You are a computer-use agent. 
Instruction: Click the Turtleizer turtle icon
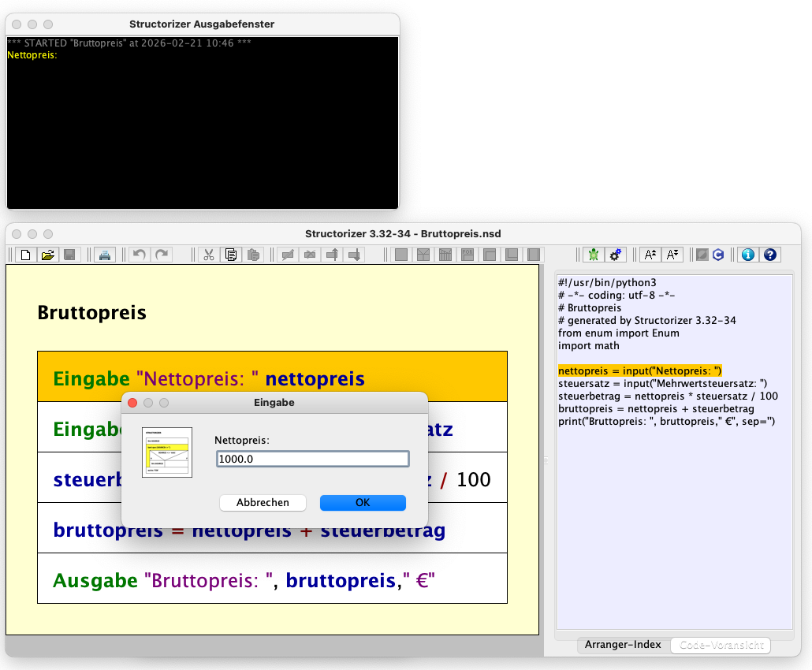594,255
